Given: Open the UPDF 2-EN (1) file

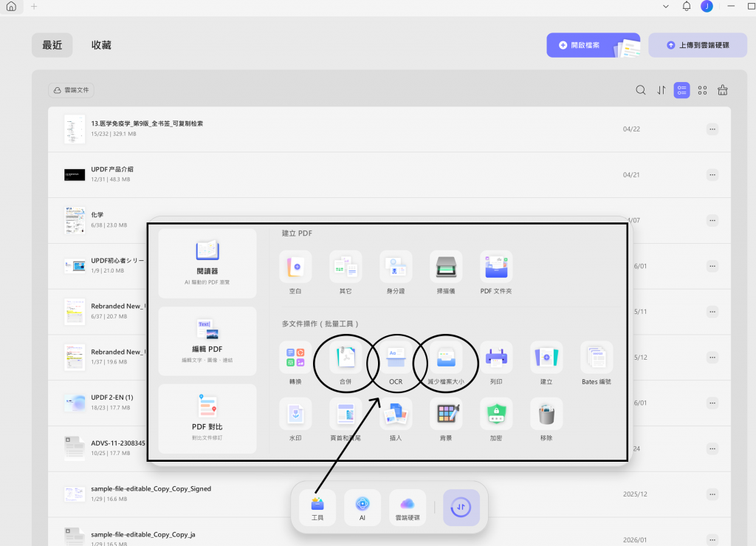Looking at the screenshot, I should point(112,397).
